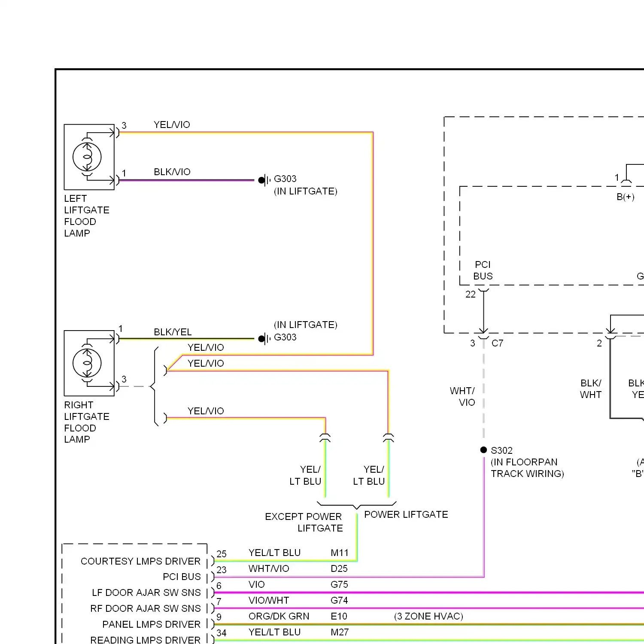Click the (3 ZONE HVAC) note
This screenshot has height=644, width=644.
click(428, 616)
